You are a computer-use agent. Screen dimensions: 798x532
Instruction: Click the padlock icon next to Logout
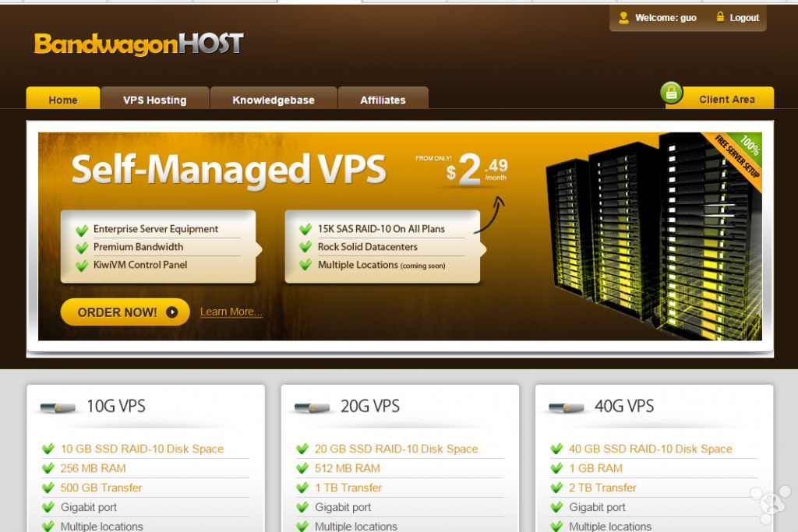click(x=720, y=17)
